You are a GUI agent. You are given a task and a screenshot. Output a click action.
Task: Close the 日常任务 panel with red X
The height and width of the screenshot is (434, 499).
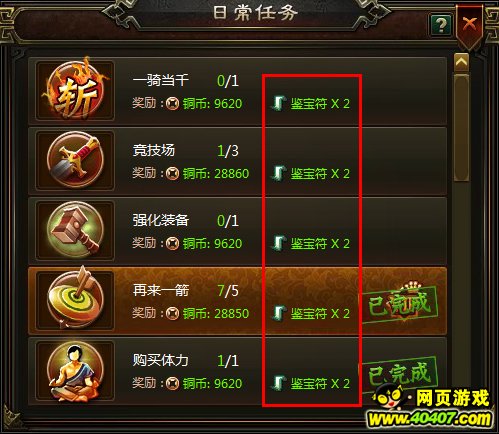click(470, 24)
